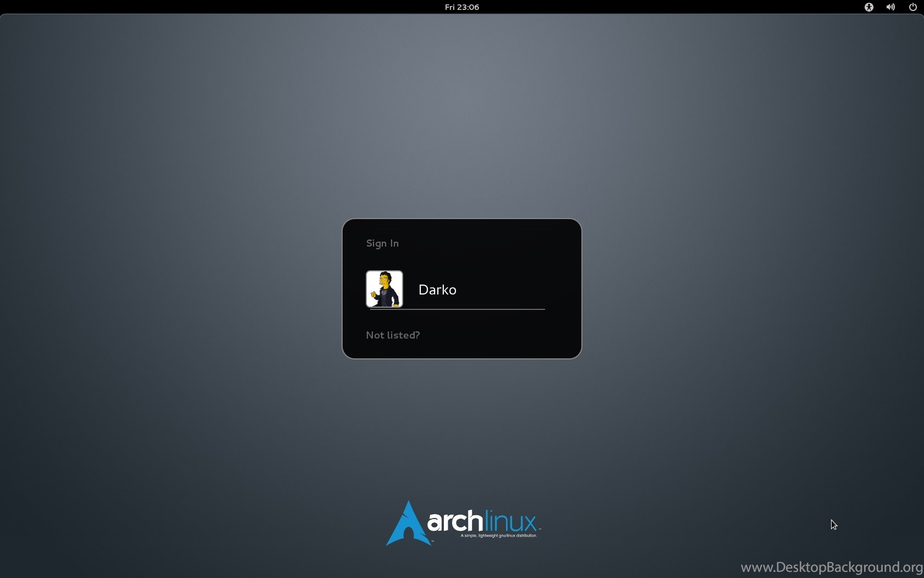
Task: Open the Fri 23:06 clock menu
Action: tap(462, 7)
